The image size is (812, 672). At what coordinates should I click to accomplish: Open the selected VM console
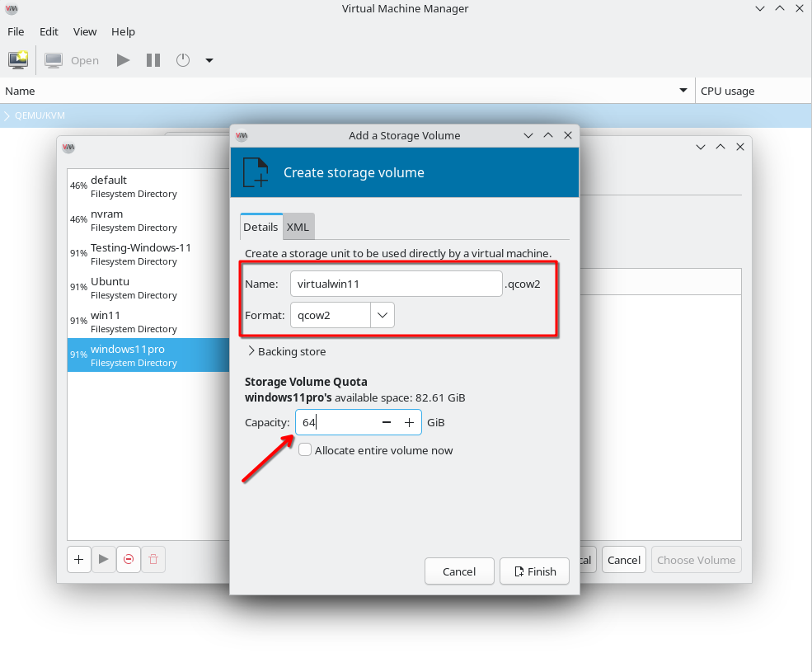coord(72,60)
